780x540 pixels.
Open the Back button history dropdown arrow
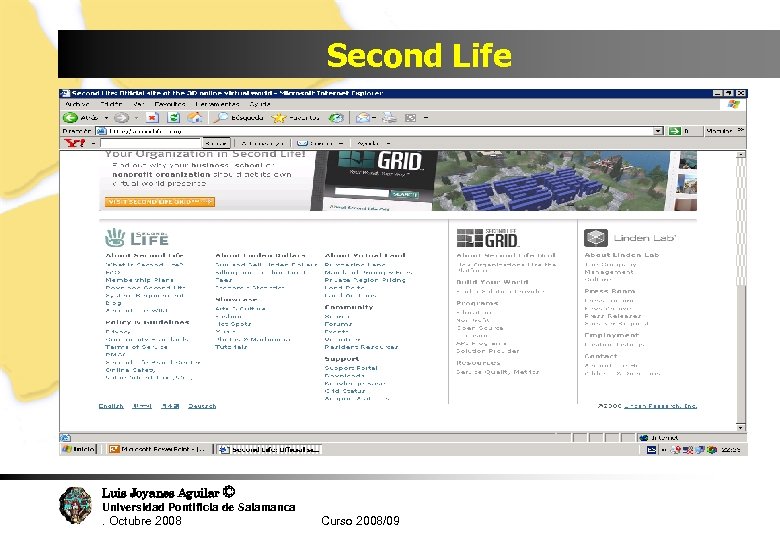point(106,118)
